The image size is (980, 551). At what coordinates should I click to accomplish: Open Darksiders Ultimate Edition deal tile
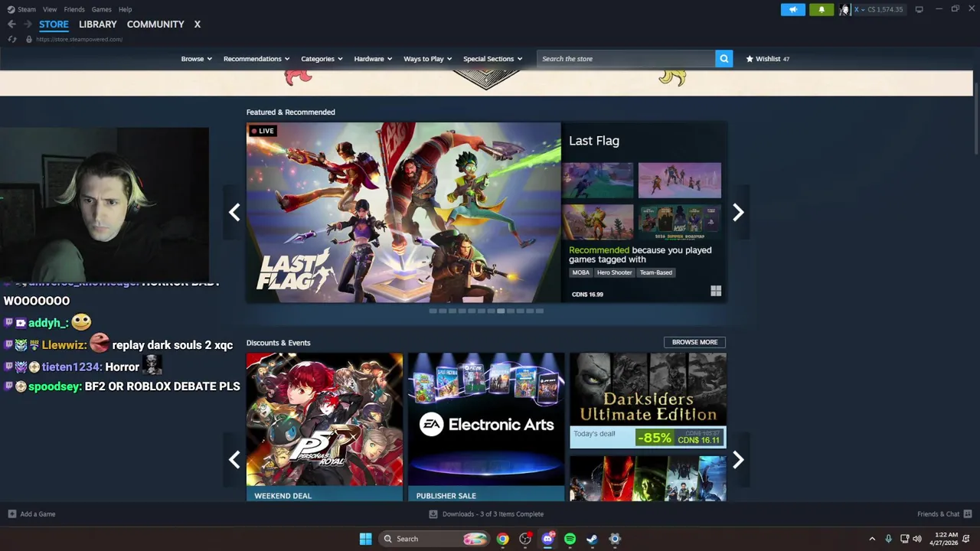coord(648,400)
